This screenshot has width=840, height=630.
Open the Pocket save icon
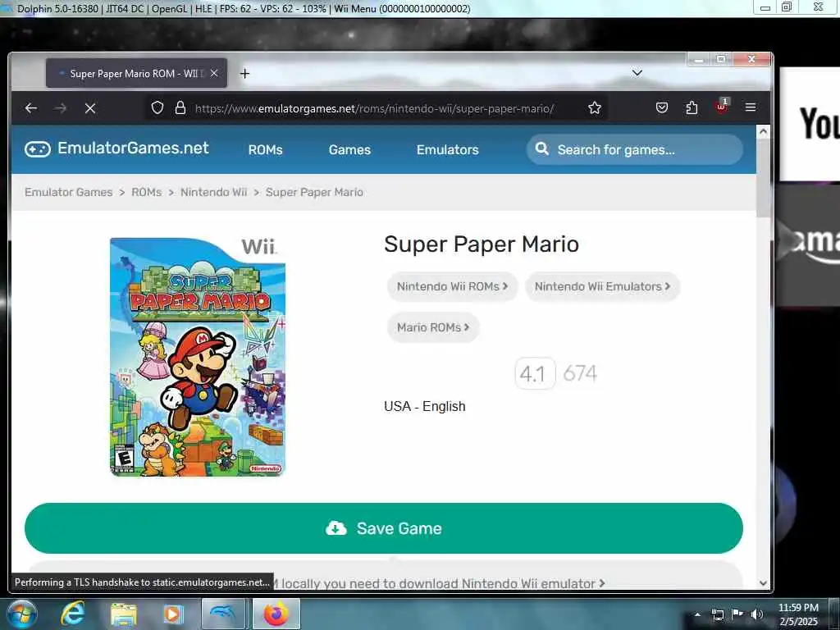pos(662,107)
